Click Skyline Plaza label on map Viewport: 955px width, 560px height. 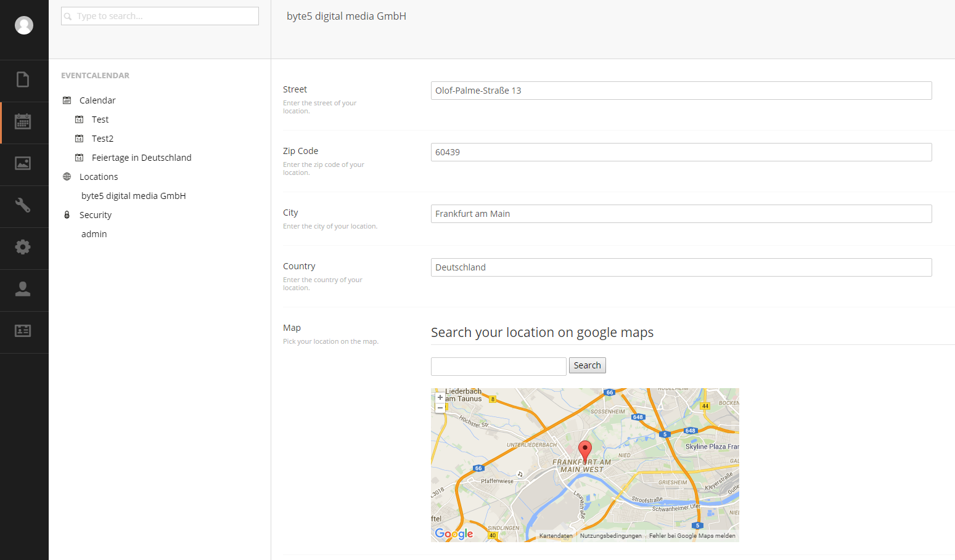pyautogui.click(x=712, y=447)
